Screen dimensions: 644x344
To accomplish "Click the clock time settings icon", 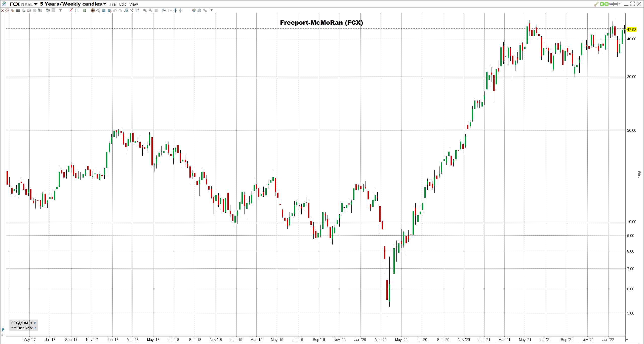I will pyautogui.click(x=29, y=10).
